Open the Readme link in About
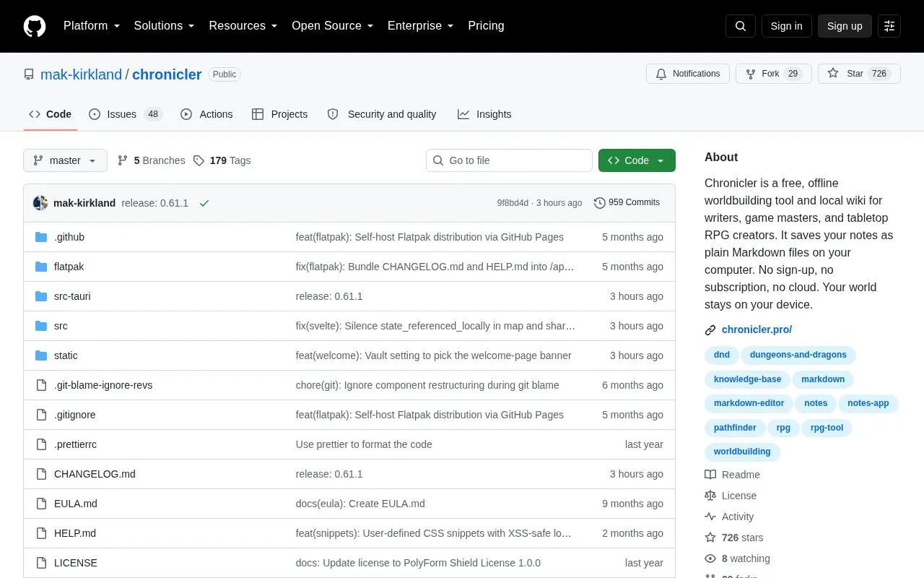 [x=732, y=475]
